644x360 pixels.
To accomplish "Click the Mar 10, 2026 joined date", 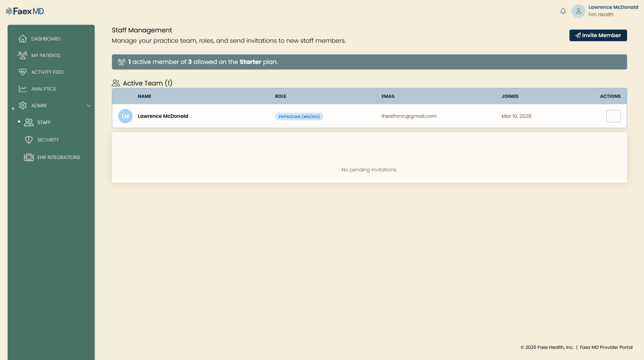I will point(516,116).
